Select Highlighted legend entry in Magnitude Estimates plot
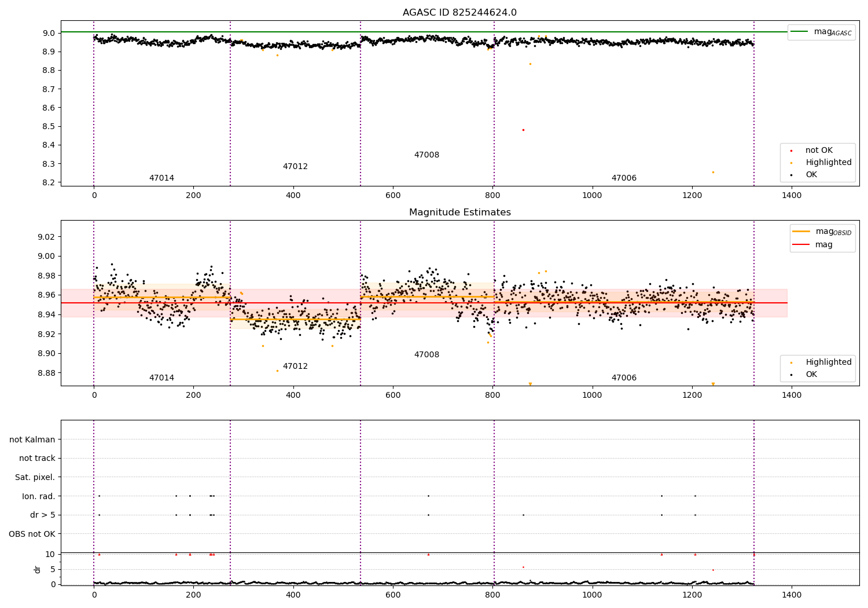 (822, 362)
